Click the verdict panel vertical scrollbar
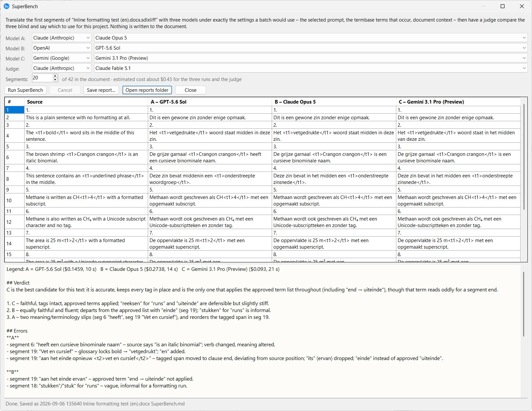The image size is (532, 411). point(524,304)
